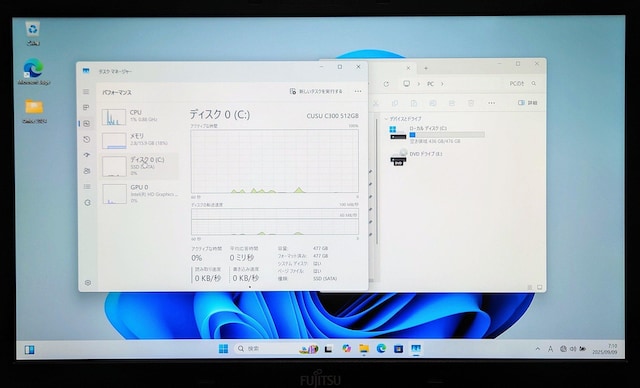Open Task Manager more options ellipsis

(x=358, y=91)
